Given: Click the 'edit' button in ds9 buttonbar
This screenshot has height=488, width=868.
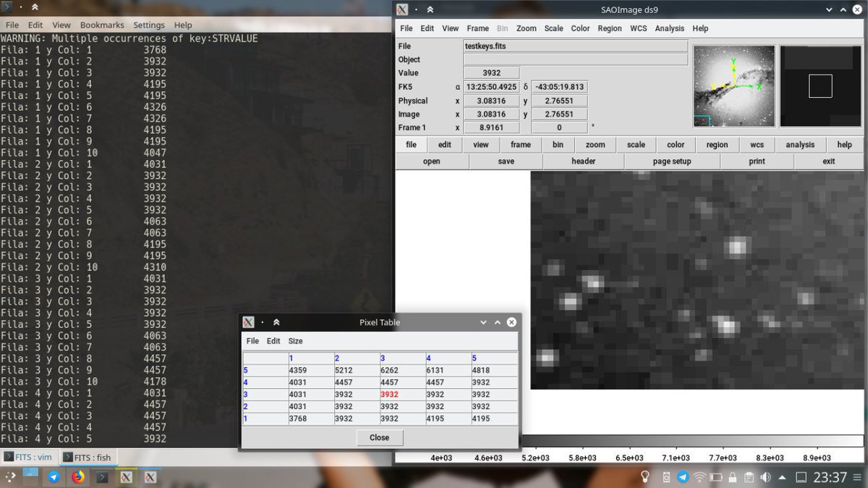Looking at the screenshot, I should coord(445,145).
